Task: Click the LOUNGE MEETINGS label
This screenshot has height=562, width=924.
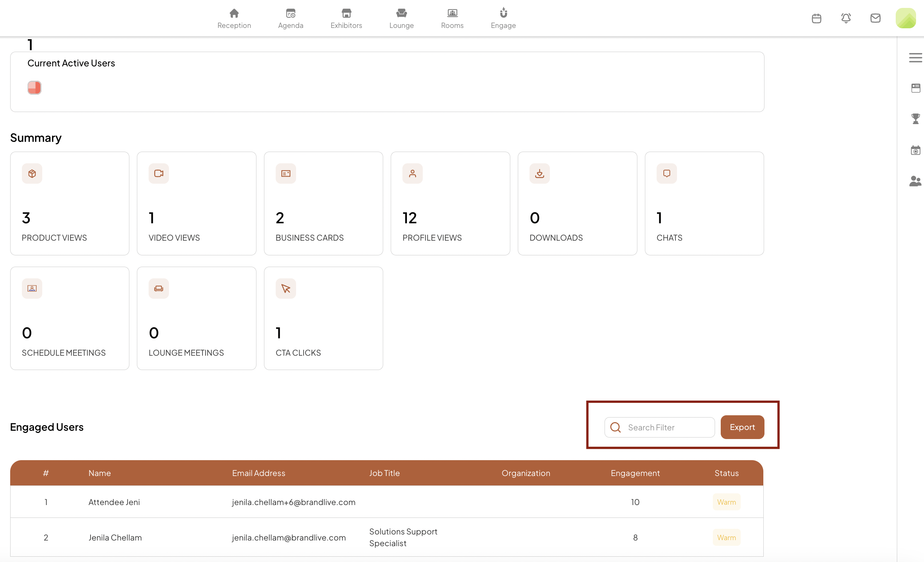Action: tap(186, 353)
